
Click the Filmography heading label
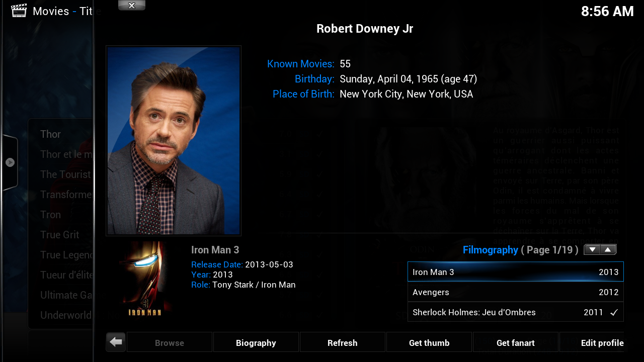pos(491,250)
